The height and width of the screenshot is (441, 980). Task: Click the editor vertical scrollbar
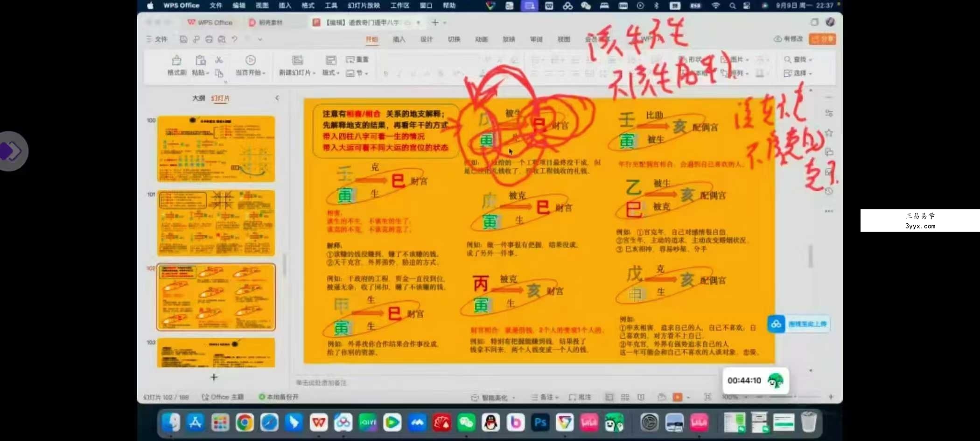tap(811, 256)
